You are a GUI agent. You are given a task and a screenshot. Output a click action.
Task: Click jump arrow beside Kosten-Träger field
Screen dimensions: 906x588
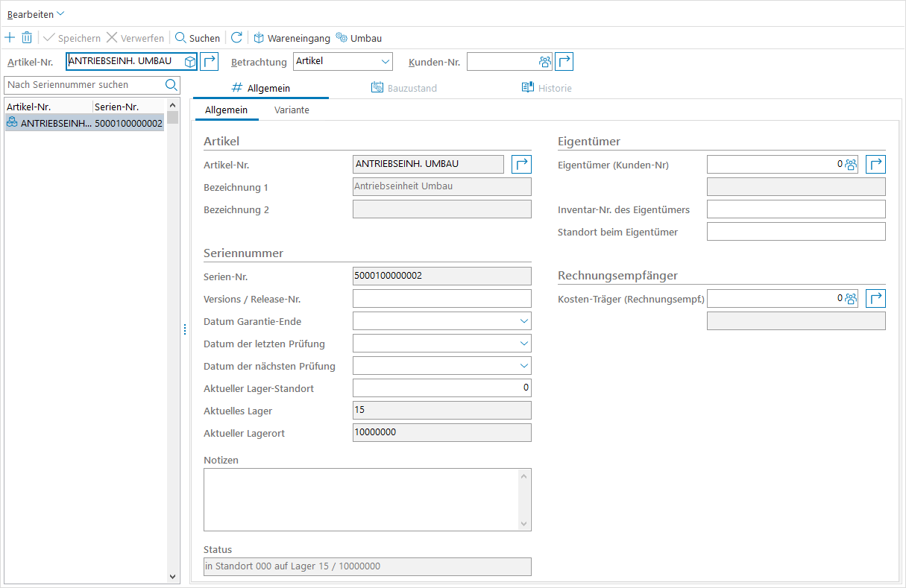[x=875, y=298]
